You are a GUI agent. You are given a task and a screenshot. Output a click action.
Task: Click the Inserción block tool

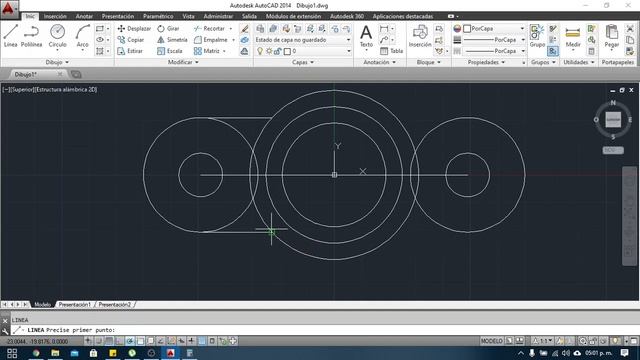[x=420, y=36]
